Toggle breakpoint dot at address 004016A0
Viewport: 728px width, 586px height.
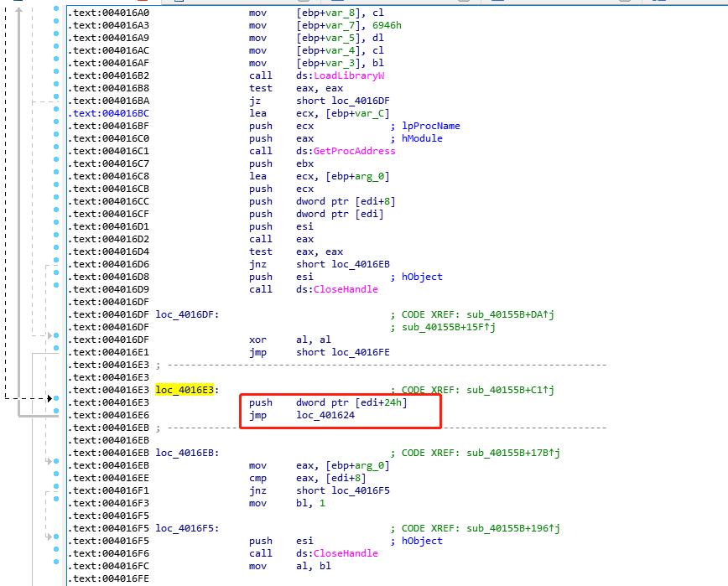click(55, 13)
